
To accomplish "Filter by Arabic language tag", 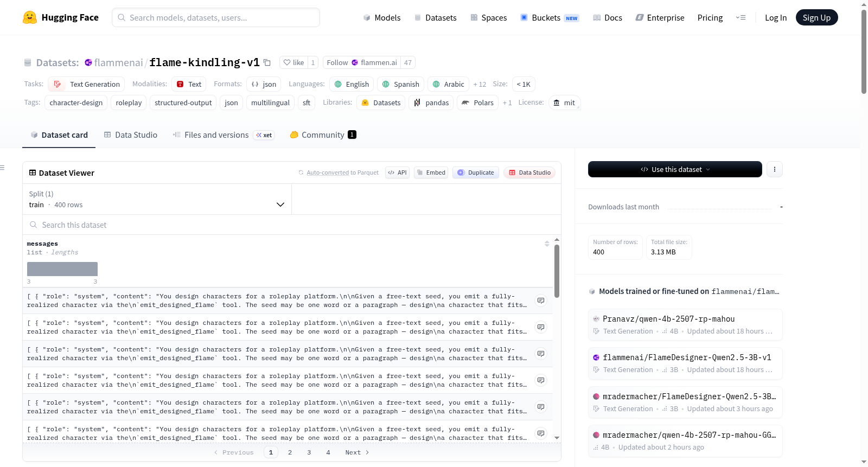I will click(448, 84).
